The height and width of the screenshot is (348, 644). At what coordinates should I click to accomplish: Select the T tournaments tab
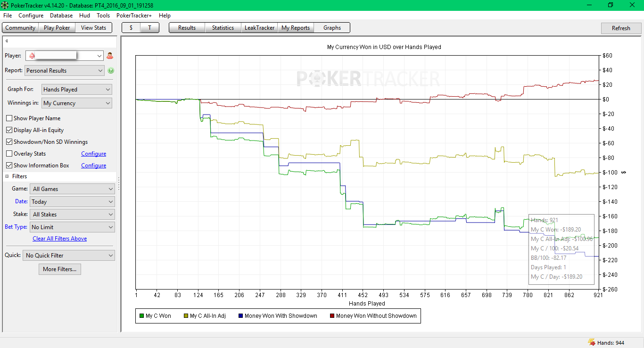pos(149,28)
